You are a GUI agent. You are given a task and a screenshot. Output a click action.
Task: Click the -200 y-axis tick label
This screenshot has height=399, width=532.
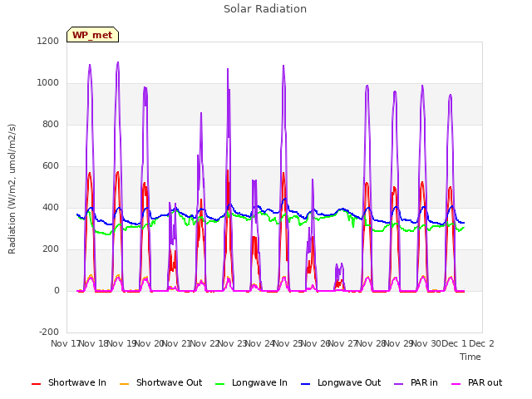[x=49, y=332]
